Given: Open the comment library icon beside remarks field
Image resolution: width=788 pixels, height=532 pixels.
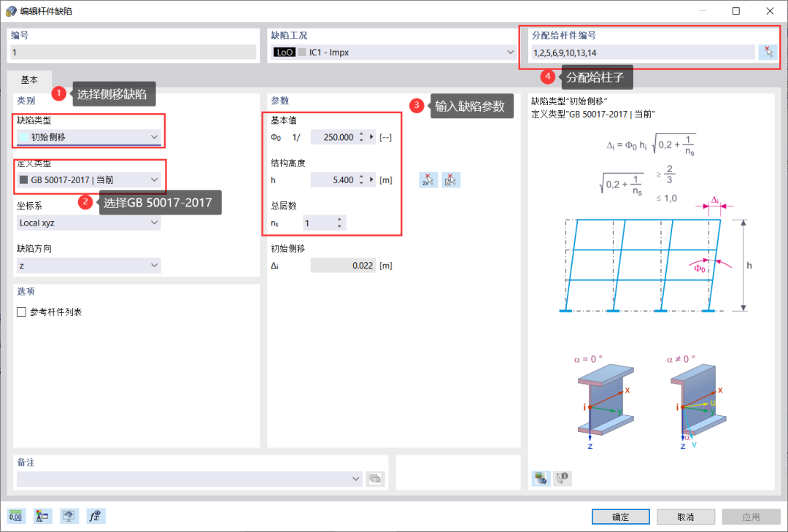Looking at the screenshot, I should pyautogui.click(x=375, y=479).
